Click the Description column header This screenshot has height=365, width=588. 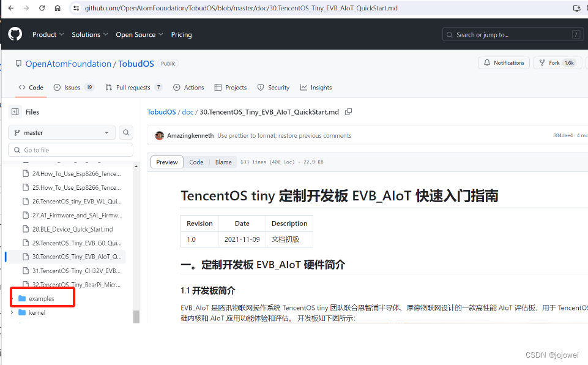(289, 224)
